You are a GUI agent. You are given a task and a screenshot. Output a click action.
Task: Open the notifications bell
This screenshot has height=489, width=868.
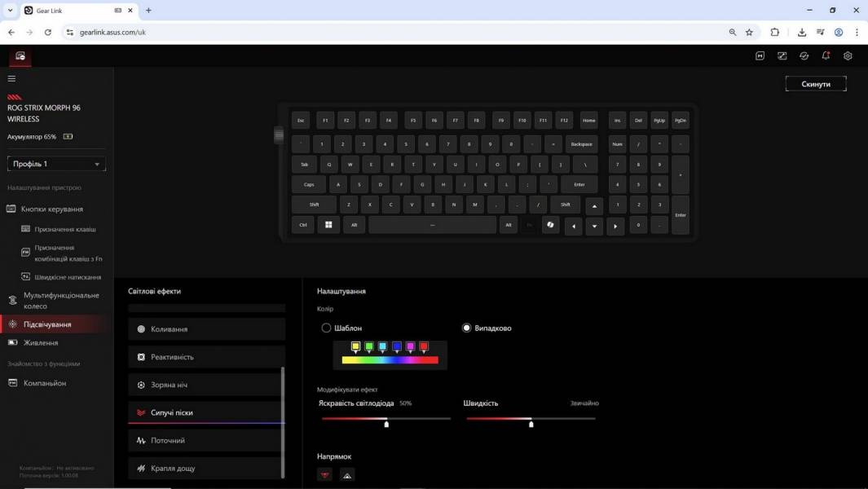(826, 56)
